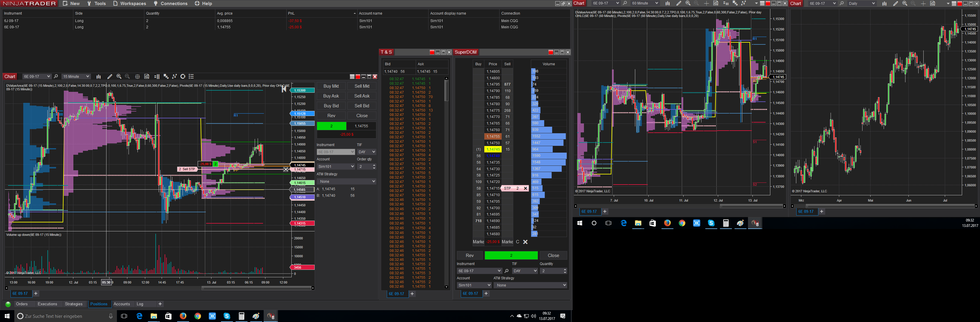Open Skype from the taskbar with the search box
This screenshot has width=980, height=322.
227,316
